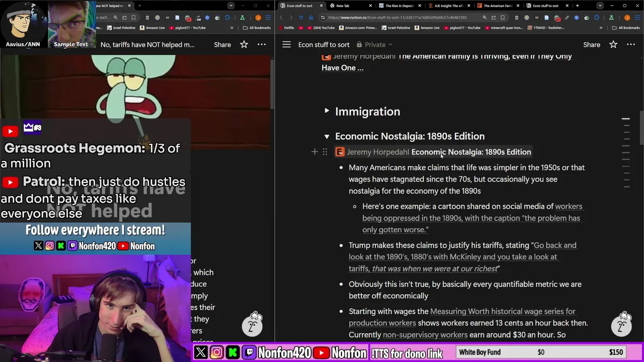Image resolution: width=644 pixels, height=362 pixels.
Task: Open the Notion sidebar hamburger menu in right window
Action: 286,45
